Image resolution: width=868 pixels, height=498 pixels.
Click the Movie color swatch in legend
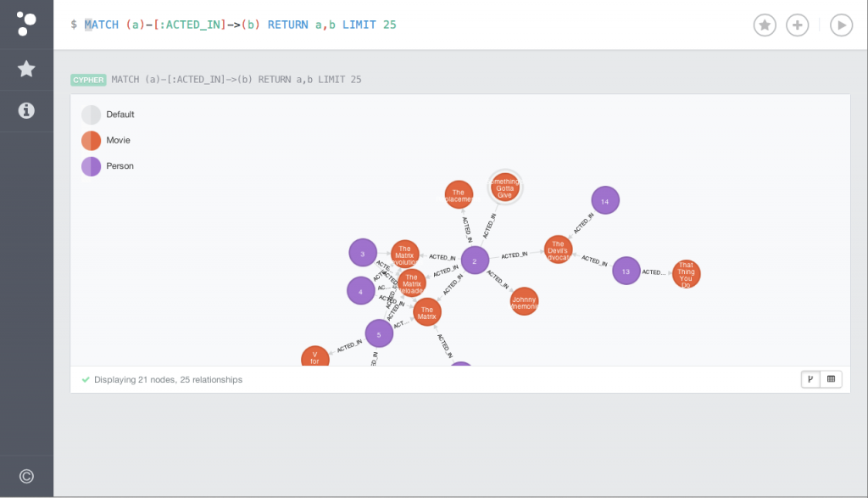(91, 140)
